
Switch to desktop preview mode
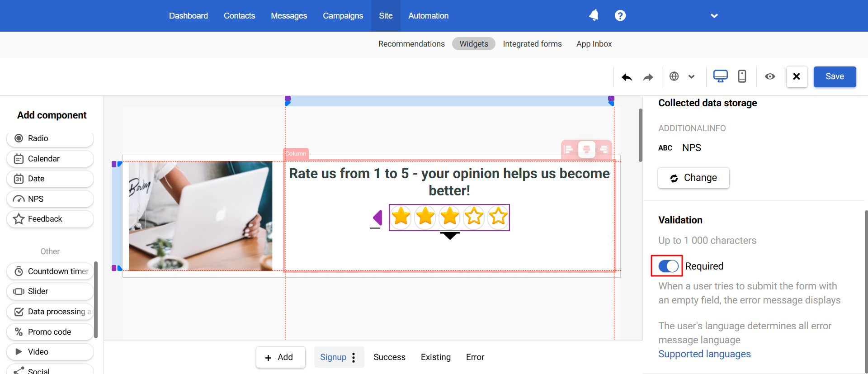pyautogui.click(x=721, y=76)
